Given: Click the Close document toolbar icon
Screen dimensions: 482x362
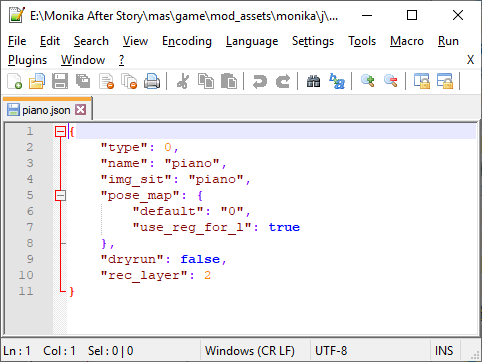Looking at the screenshot, I should (x=106, y=81).
